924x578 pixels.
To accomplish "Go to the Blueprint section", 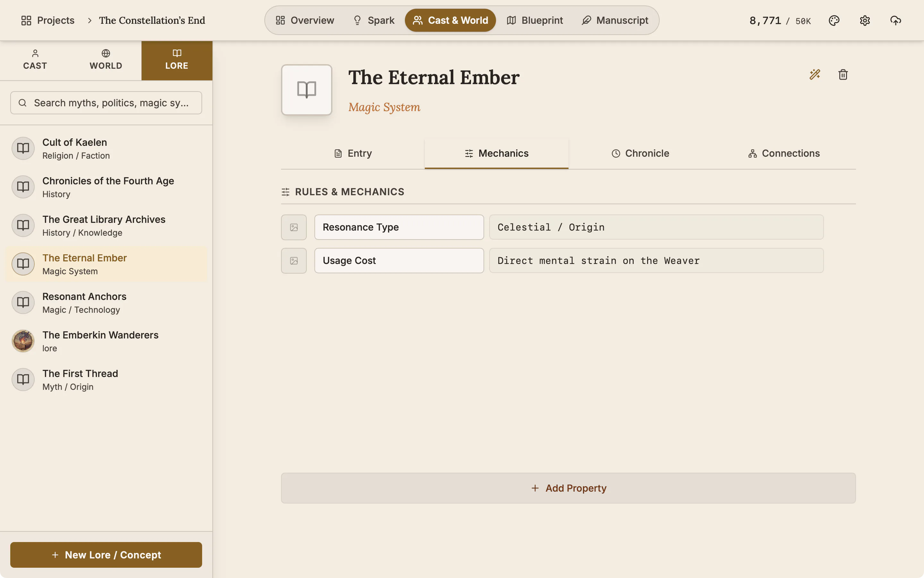I will coord(535,20).
